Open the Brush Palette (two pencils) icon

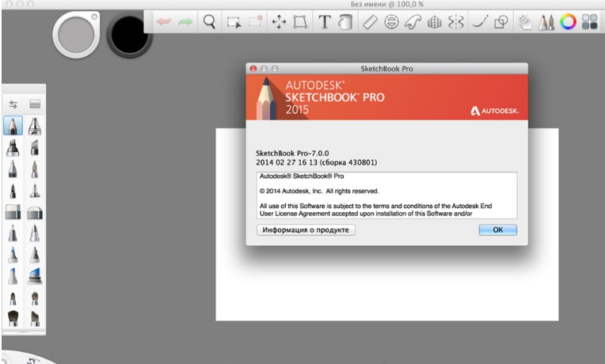pos(546,22)
